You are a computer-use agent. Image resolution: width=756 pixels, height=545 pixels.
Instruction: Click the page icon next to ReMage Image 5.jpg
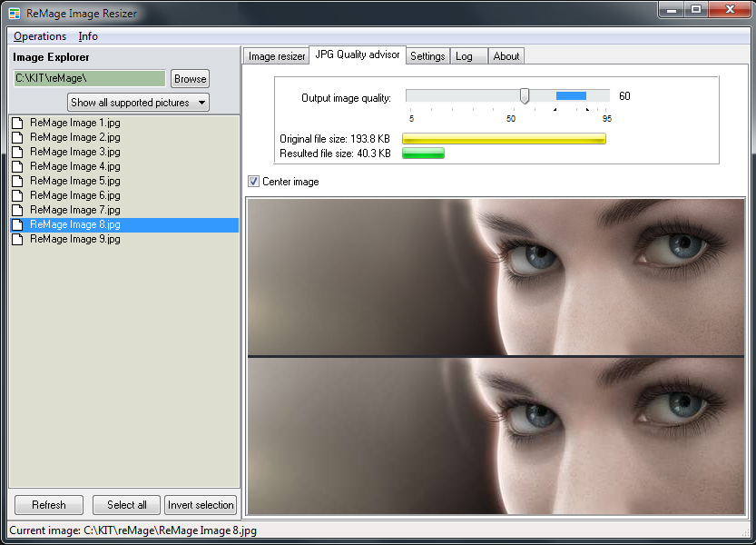[17, 180]
